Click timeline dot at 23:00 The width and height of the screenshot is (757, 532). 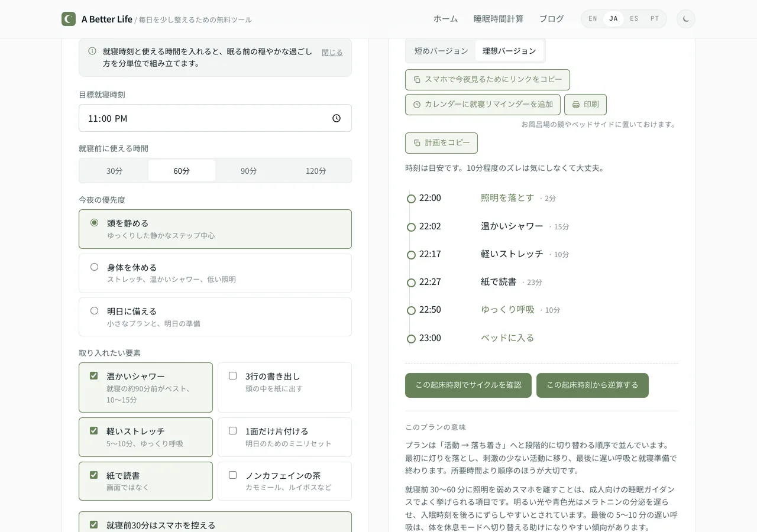pyautogui.click(x=411, y=339)
